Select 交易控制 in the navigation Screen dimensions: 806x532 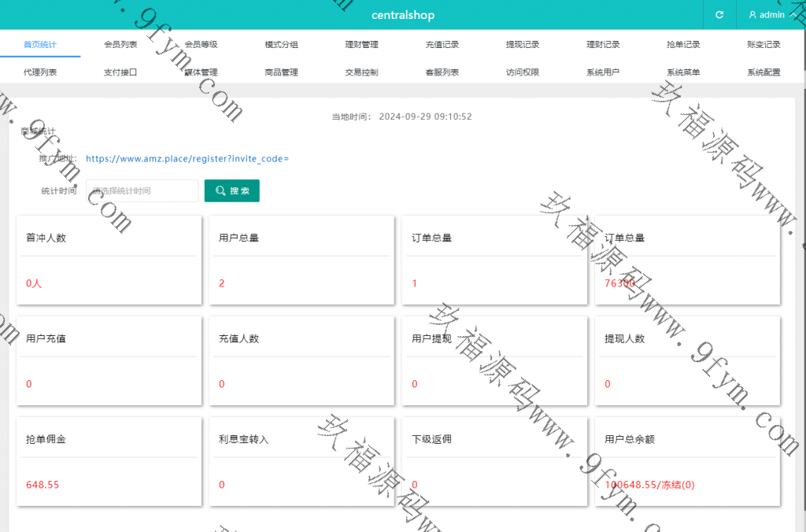361,72
